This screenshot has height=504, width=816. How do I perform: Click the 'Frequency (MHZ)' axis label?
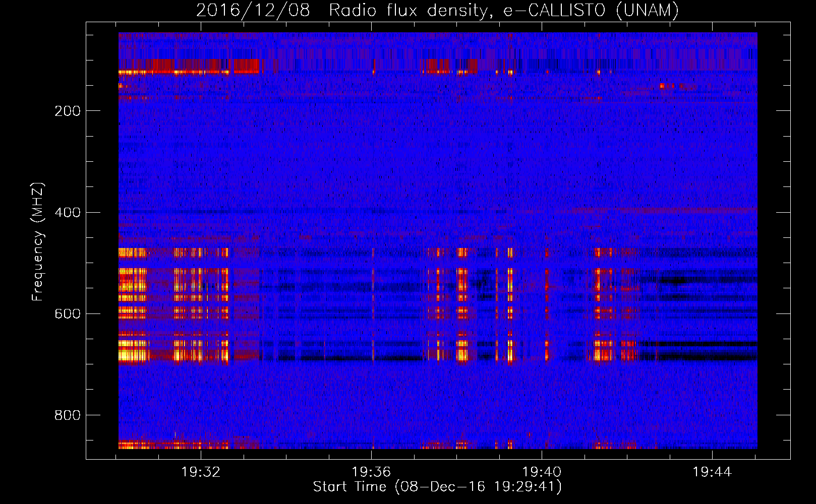38,241
